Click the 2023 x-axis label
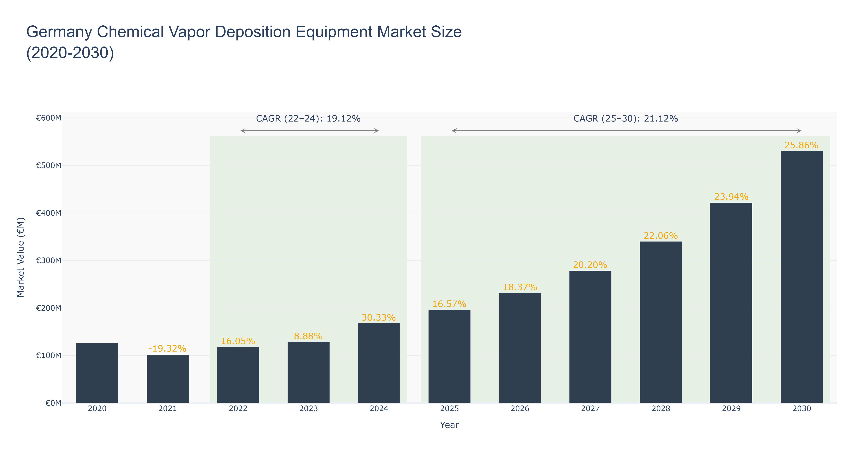Image resolution: width=868 pixels, height=465 pixels. coord(308,409)
